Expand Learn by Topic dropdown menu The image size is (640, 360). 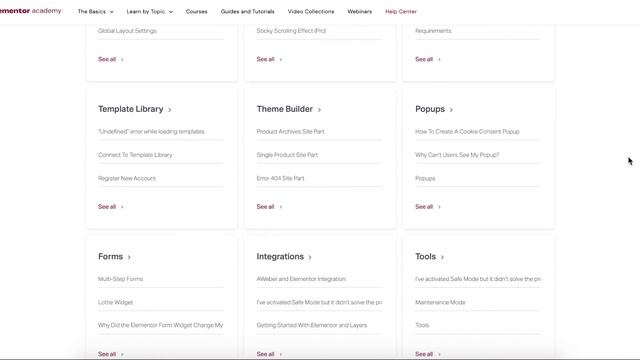click(149, 12)
